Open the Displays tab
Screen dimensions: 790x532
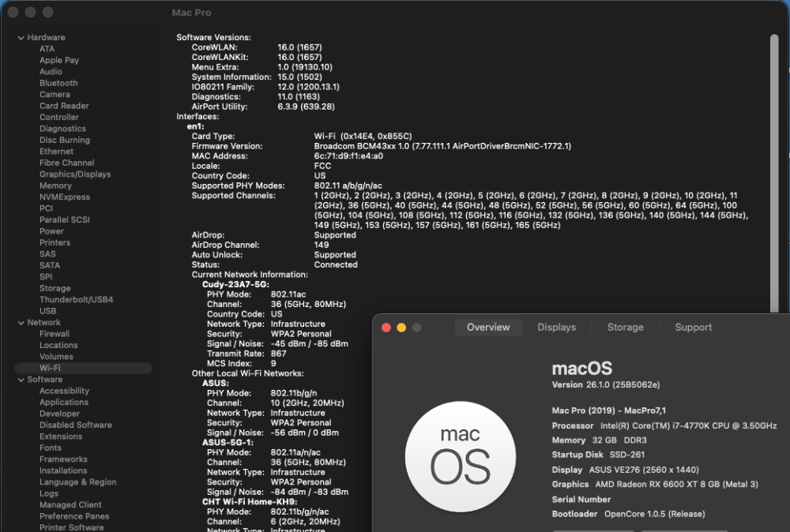coord(556,327)
